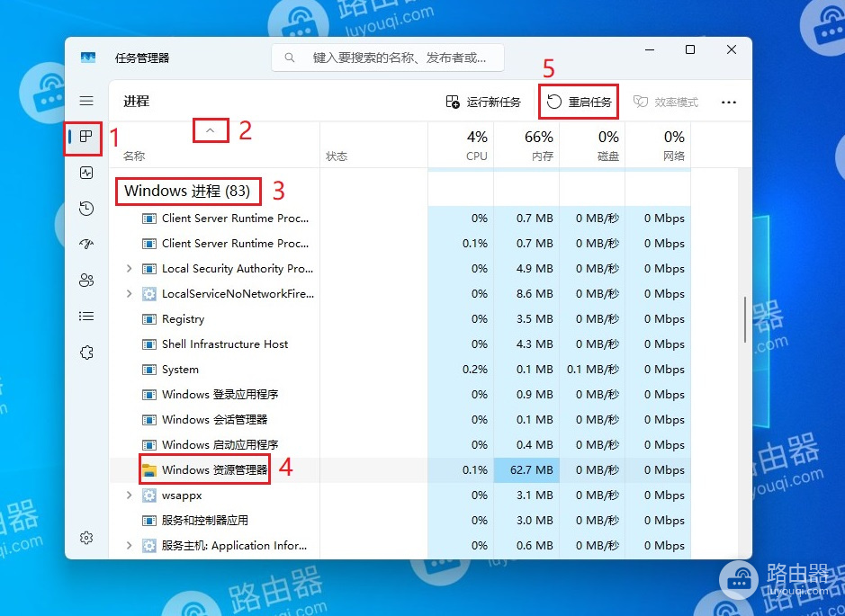
Task: Click the Task Manager app icon
Action: click(88, 57)
